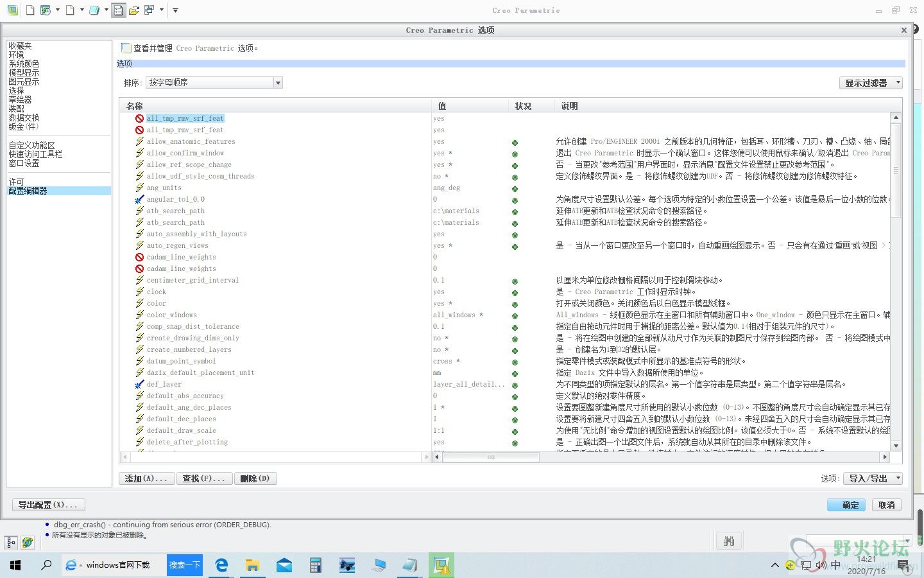Click the highlighted options list icon in toolbar
The height and width of the screenshot is (578, 924).
click(119, 10)
